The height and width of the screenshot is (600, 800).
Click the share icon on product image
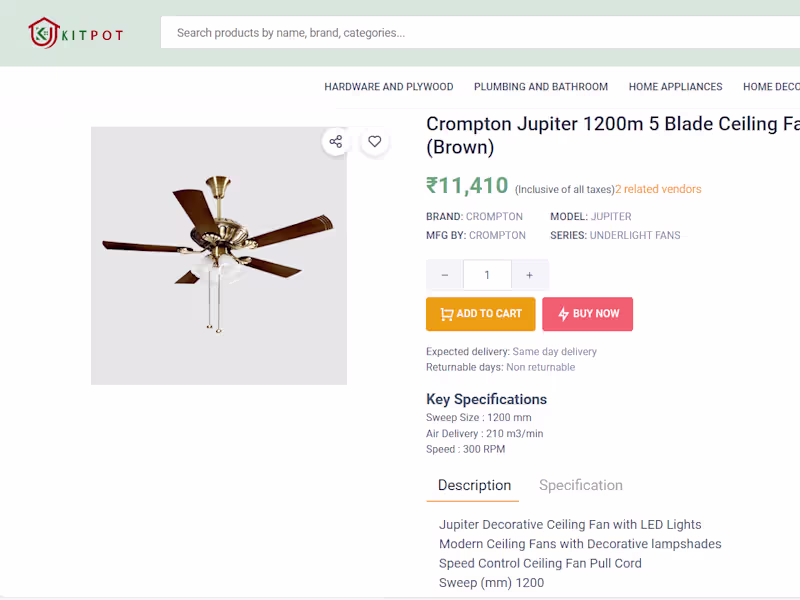click(x=335, y=141)
